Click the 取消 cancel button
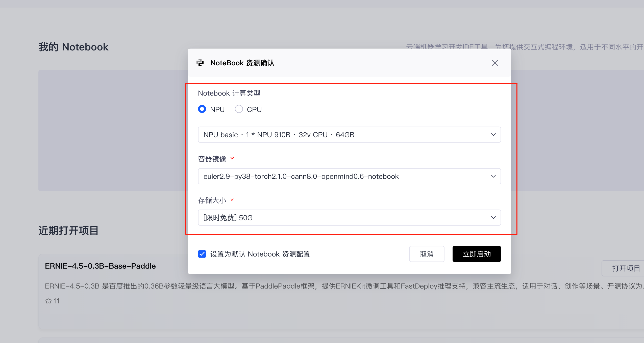The height and width of the screenshot is (343, 644). 427,254
